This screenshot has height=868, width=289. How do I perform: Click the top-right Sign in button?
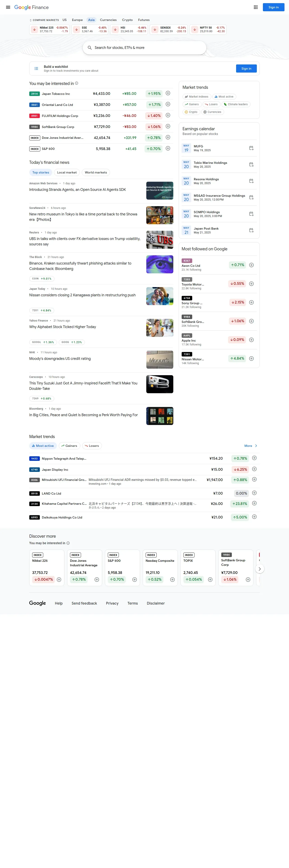(273, 7)
